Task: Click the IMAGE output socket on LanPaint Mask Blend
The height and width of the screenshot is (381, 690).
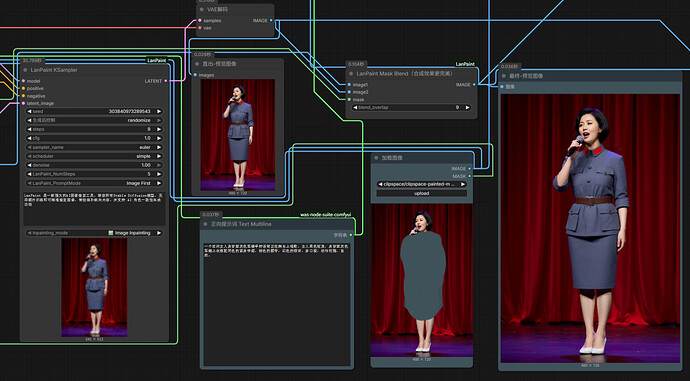Action: point(474,84)
